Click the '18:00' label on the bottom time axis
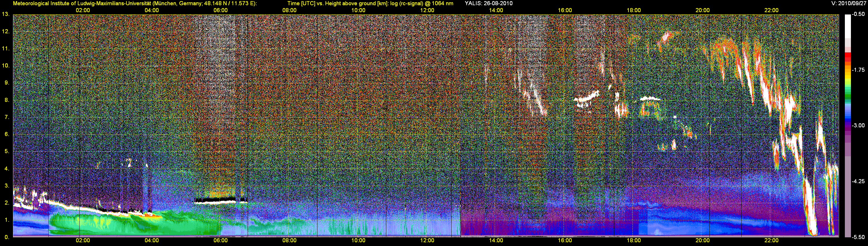868x246 pixels. pyautogui.click(x=633, y=240)
